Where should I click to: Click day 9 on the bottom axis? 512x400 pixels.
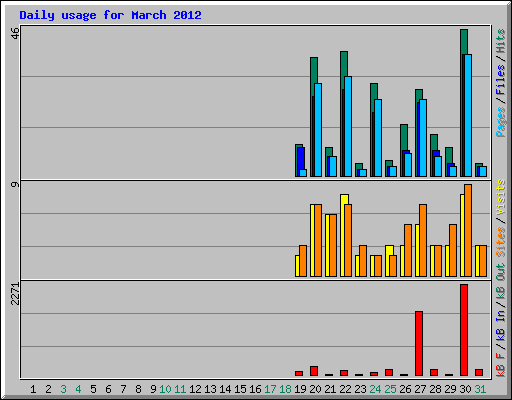(x=153, y=389)
